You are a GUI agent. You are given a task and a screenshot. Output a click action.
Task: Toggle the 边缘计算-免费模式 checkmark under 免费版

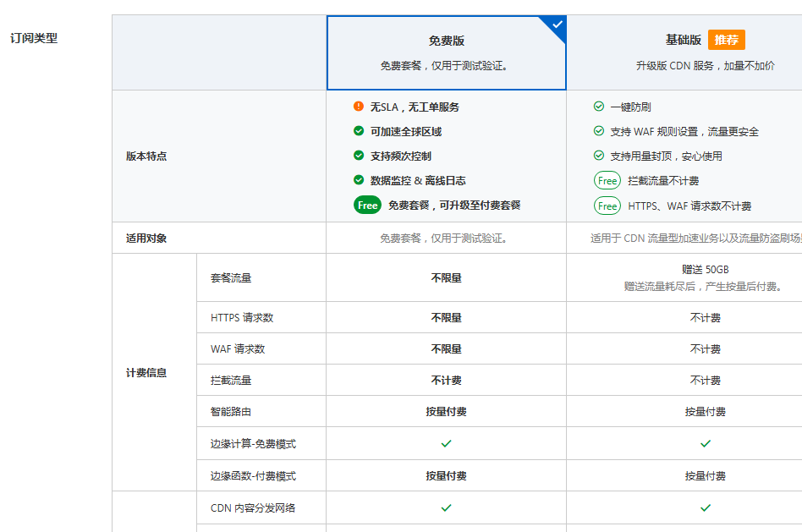tap(446, 443)
